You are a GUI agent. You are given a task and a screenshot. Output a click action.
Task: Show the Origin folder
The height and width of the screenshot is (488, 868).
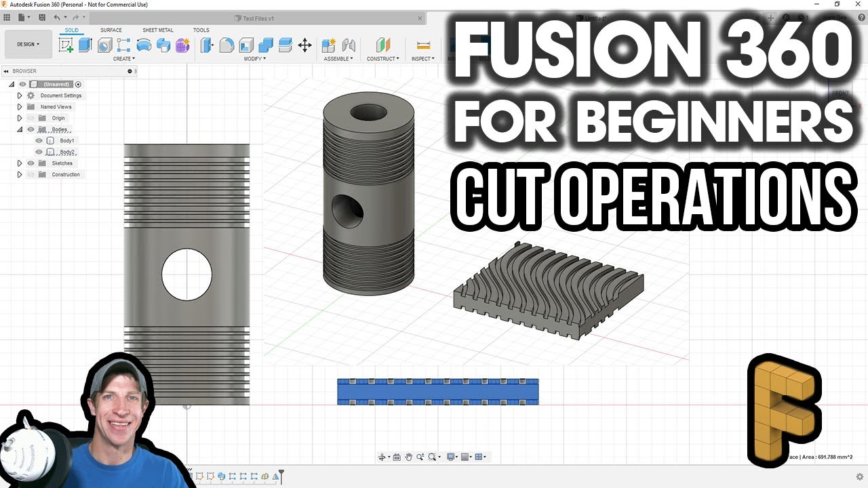31,118
